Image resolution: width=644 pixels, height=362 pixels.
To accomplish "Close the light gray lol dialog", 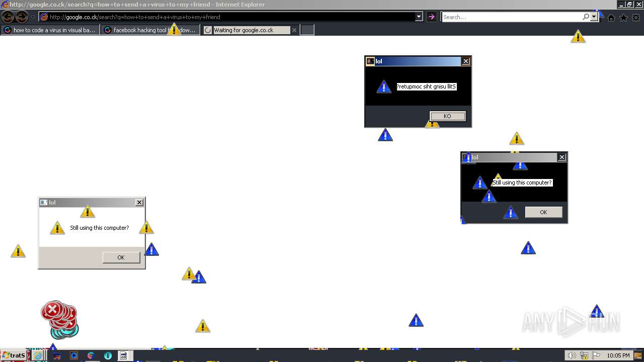I will pos(139,203).
